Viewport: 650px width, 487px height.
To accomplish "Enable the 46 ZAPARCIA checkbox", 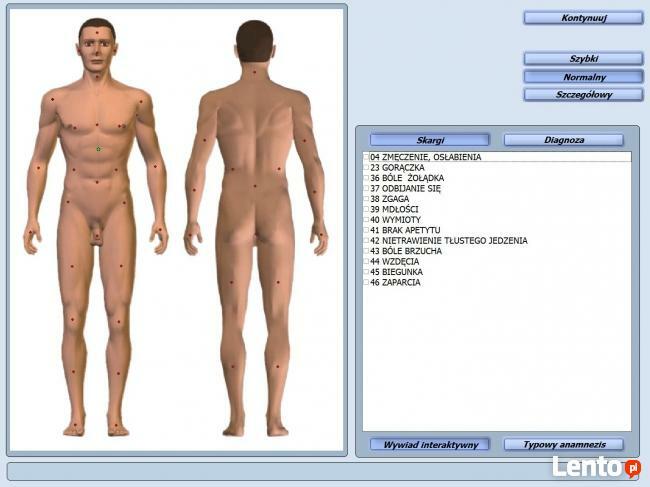I will 367,283.
